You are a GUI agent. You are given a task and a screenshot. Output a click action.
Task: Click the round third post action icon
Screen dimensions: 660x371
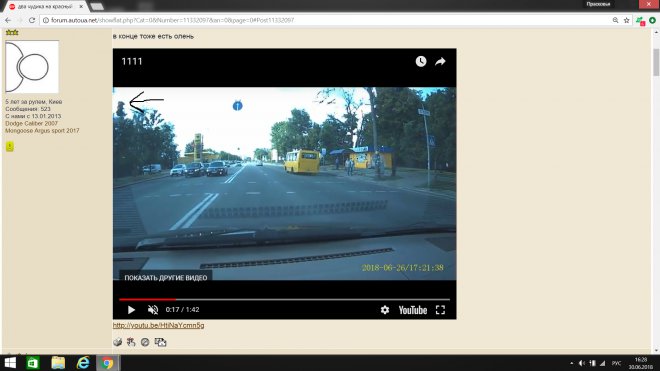145,342
